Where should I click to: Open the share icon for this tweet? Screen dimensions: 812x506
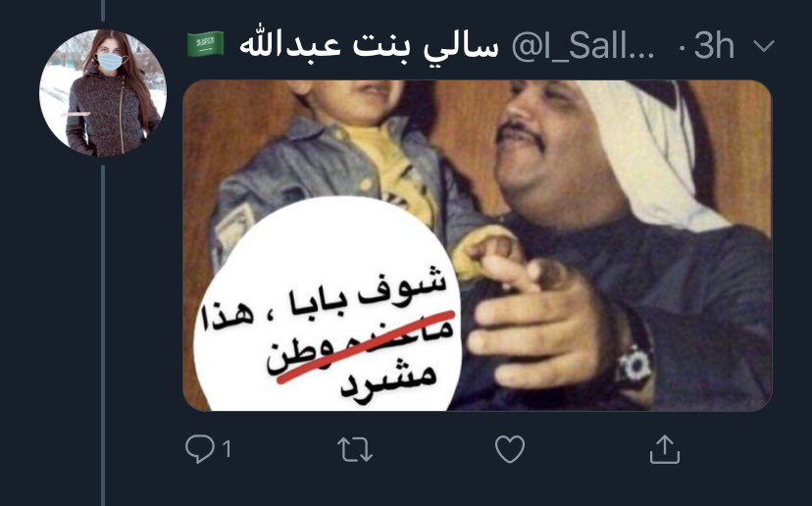pos(665,448)
